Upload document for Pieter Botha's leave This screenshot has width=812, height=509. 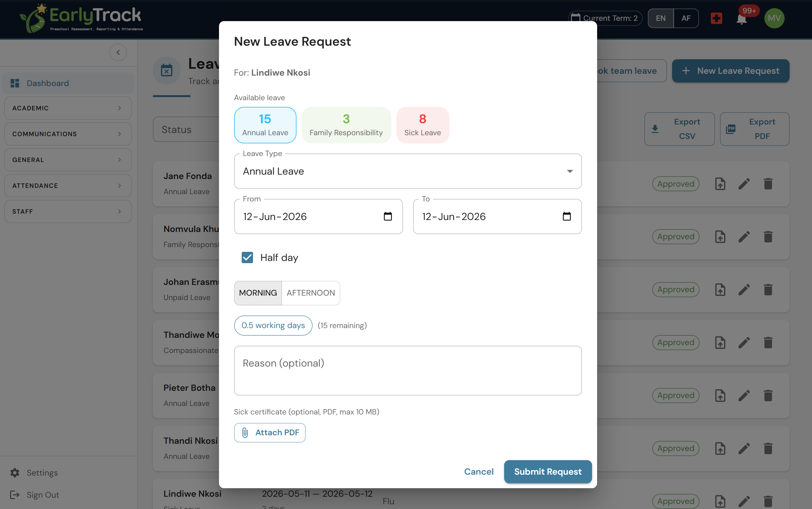720,396
